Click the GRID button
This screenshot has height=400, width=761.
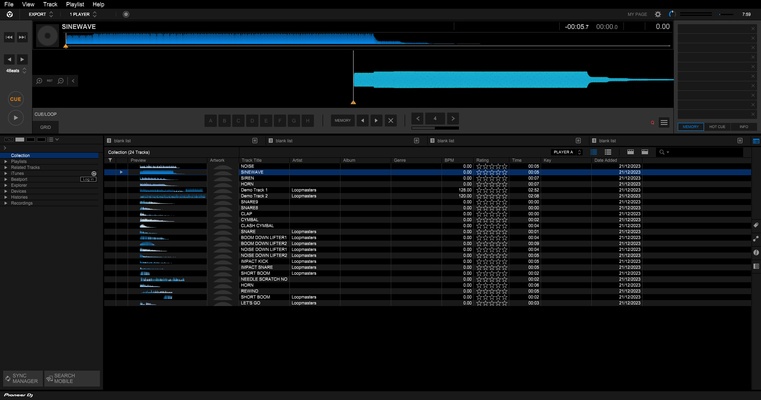(x=46, y=127)
